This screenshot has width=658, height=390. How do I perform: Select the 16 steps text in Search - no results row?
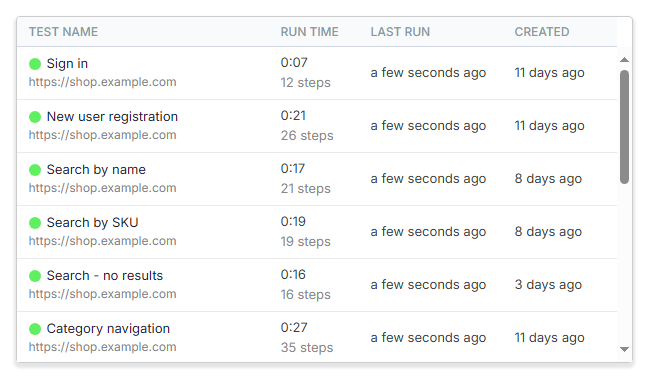point(306,295)
